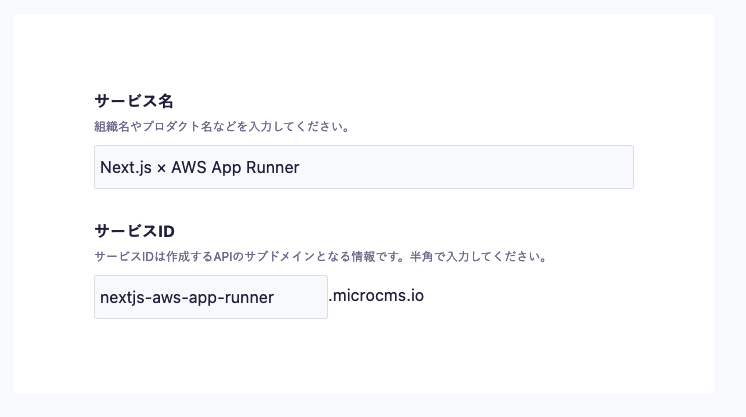Image resolution: width=746 pixels, height=417 pixels.
Task: Click the サービスID subdomain description text
Action: click(x=320, y=257)
